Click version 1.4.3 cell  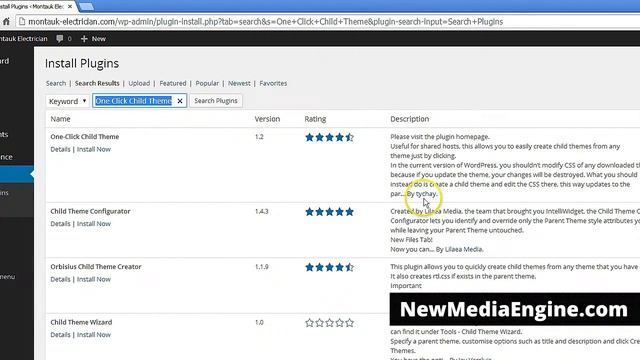pyautogui.click(x=261, y=211)
